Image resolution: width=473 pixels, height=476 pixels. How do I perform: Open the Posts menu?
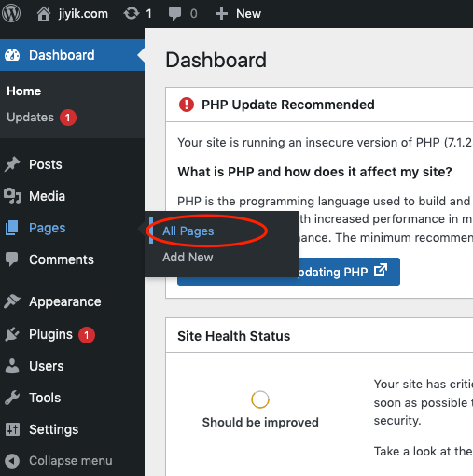pyautogui.click(x=46, y=164)
